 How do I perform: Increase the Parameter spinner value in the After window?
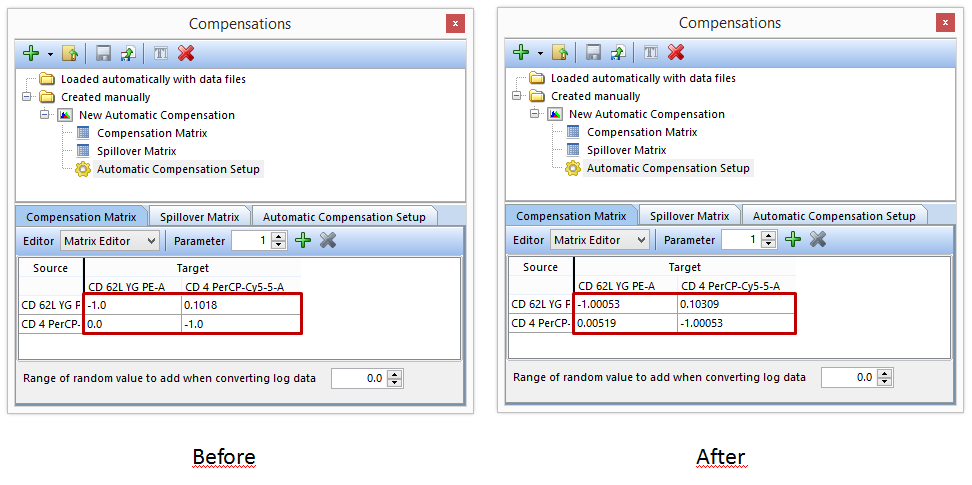point(768,235)
